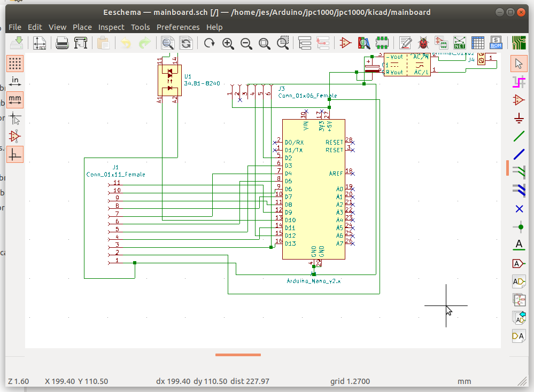This screenshot has width=534, height=392.
Task: Toggle the full-window crosshair cursor option
Action: (x=15, y=118)
